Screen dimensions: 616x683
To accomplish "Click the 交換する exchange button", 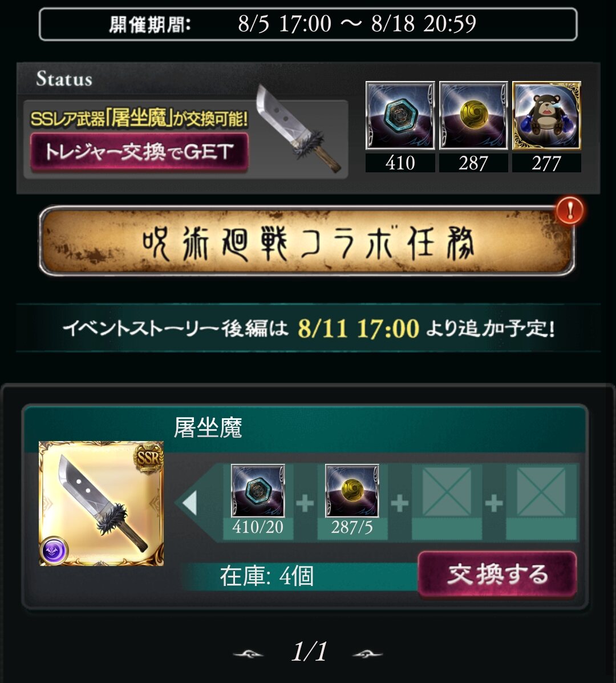I will coord(497,574).
